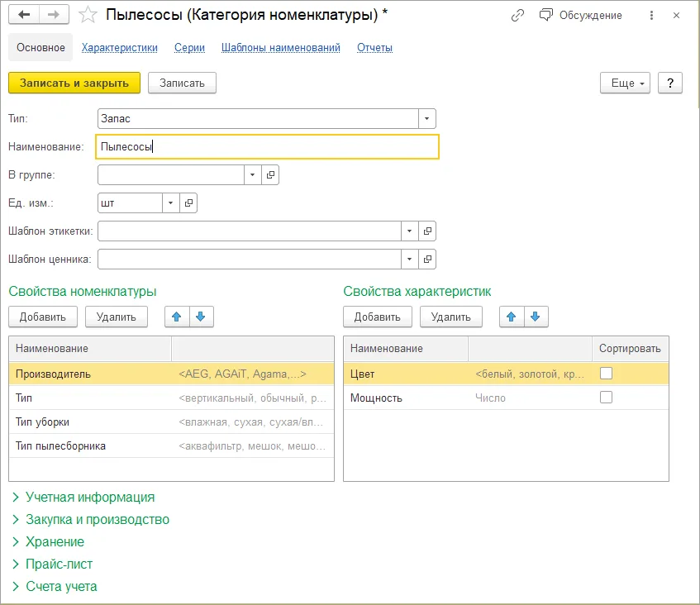Move nomenclature property down
The image size is (700, 605).
point(201,317)
